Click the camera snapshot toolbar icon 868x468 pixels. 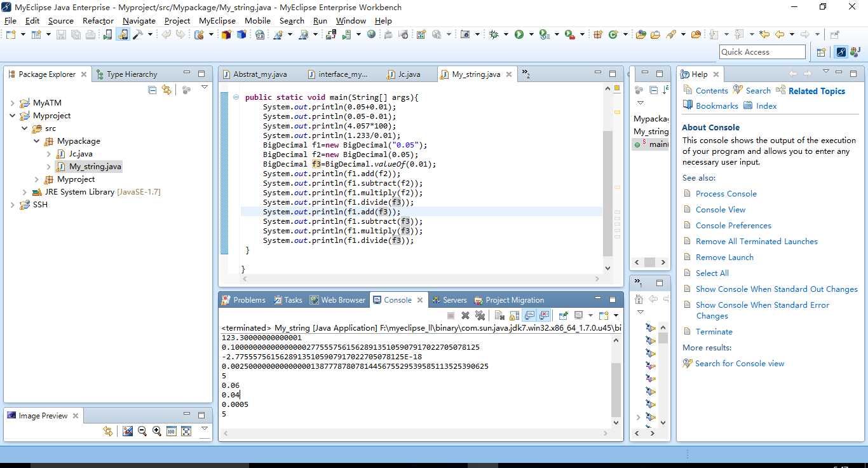click(x=465, y=34)
